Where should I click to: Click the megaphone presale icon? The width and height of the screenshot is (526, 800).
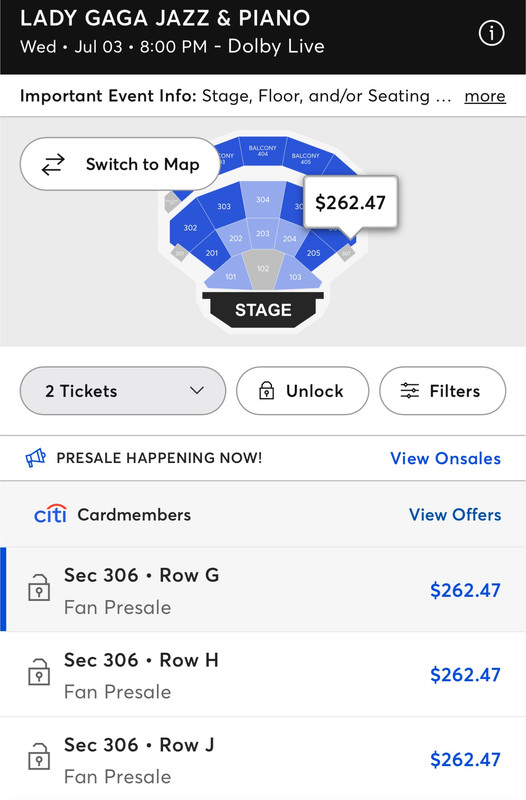36,458
